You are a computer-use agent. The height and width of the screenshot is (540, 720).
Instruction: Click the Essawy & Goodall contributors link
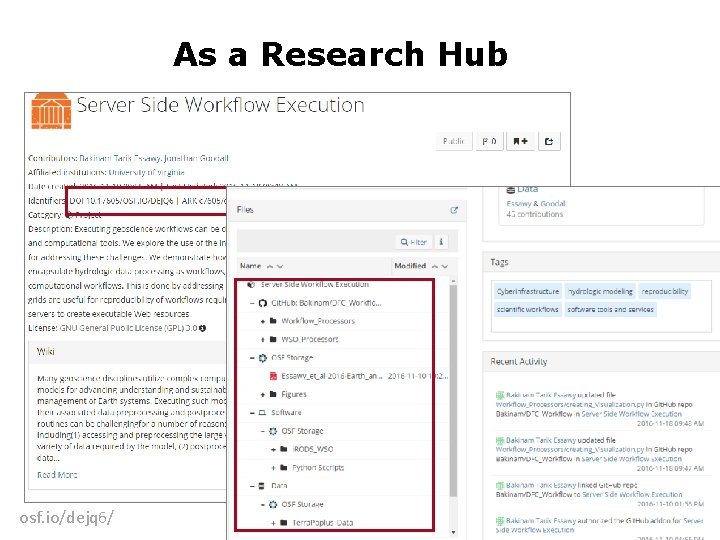tap(536, 203)
